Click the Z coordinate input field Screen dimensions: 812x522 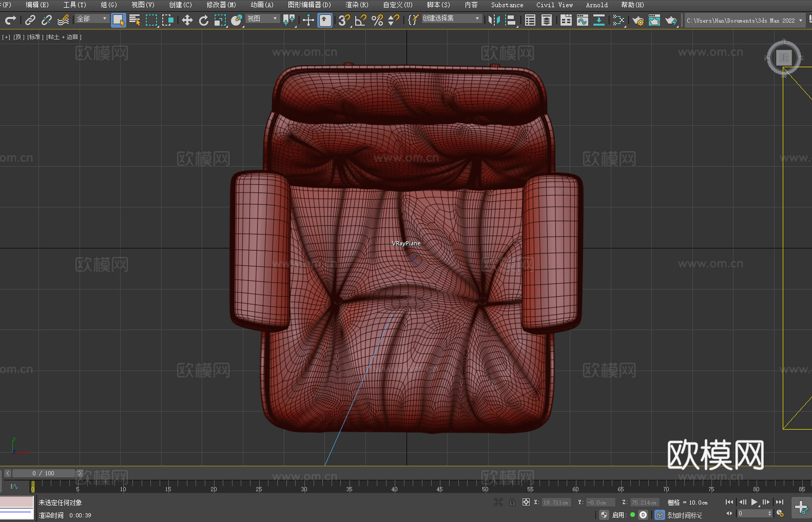644,502
